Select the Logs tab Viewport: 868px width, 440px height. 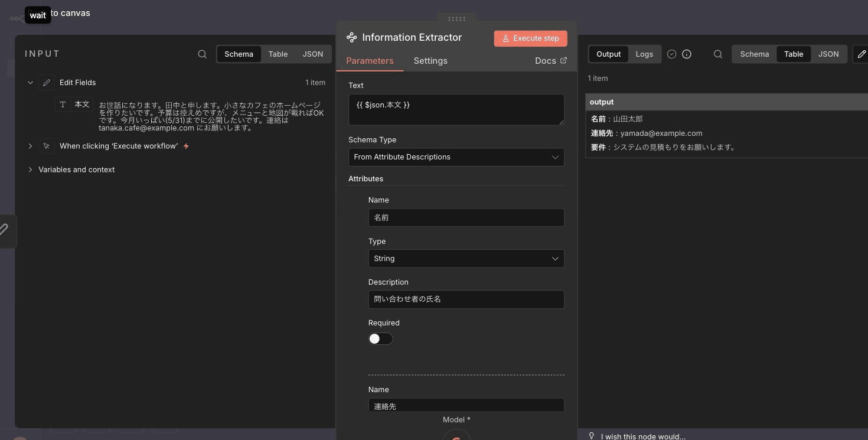644,54
